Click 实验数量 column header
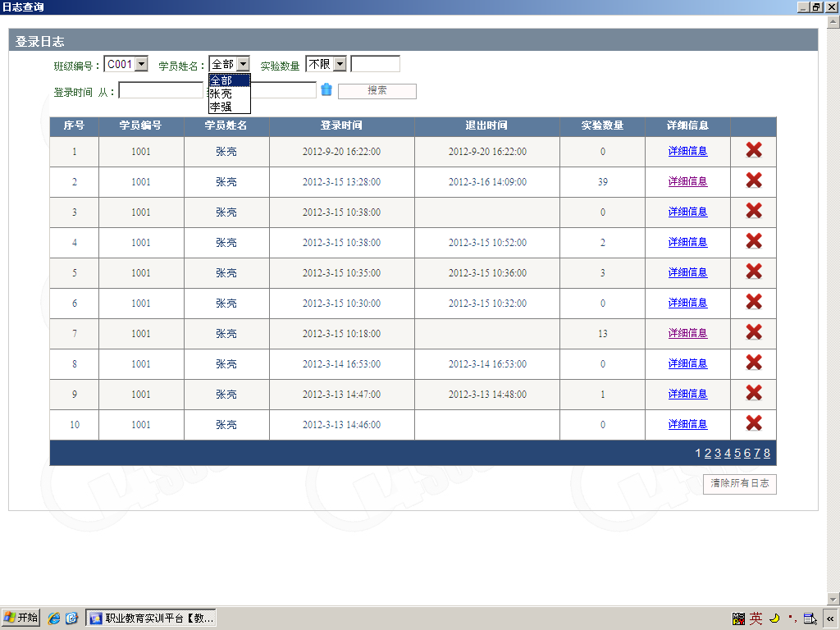Viewport: 840px width, 630px height. (603, 126)
